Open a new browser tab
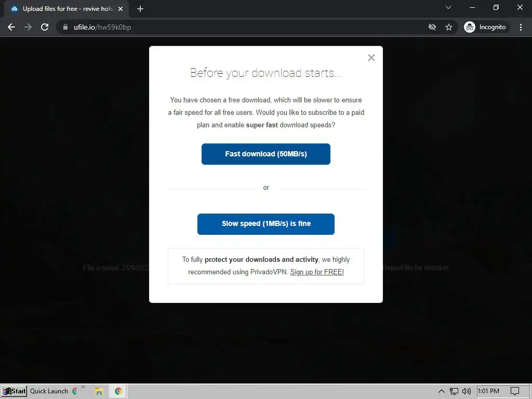The image size is (532, 399). click(x=140, y=9)
